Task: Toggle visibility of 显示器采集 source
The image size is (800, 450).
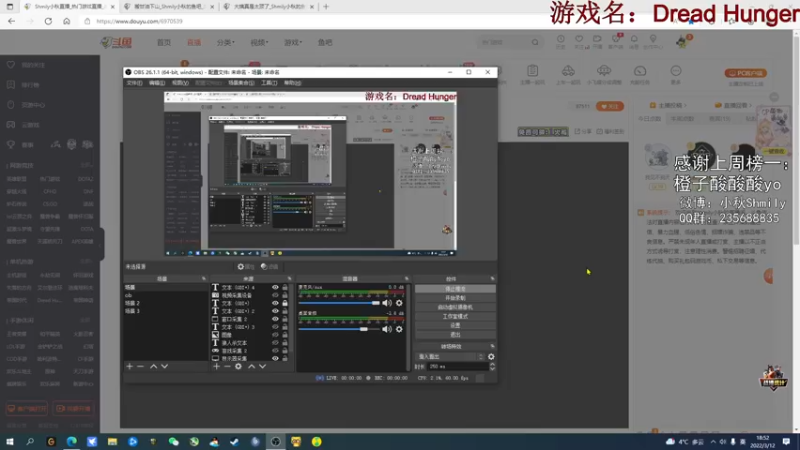Action: pos(275,359)
